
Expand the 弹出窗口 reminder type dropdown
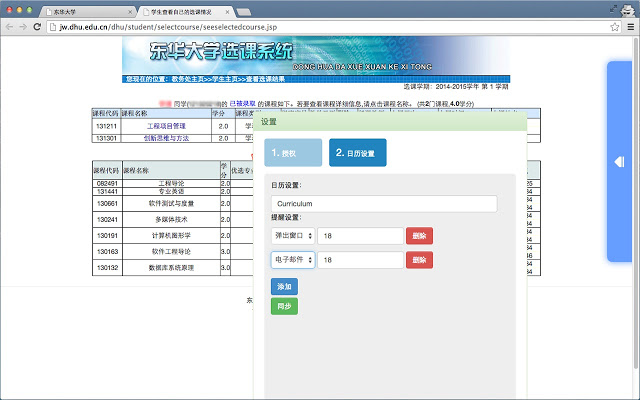click(x=292, y=236)
